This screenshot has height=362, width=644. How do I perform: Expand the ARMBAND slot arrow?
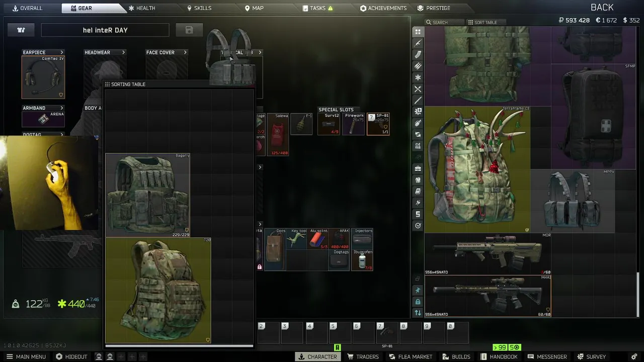pos(62,108)
